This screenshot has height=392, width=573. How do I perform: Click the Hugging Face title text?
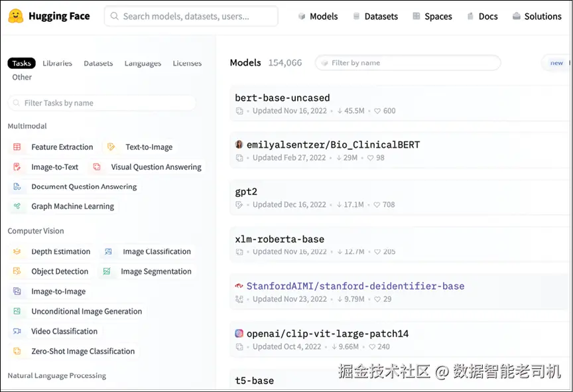pos(59,16)
